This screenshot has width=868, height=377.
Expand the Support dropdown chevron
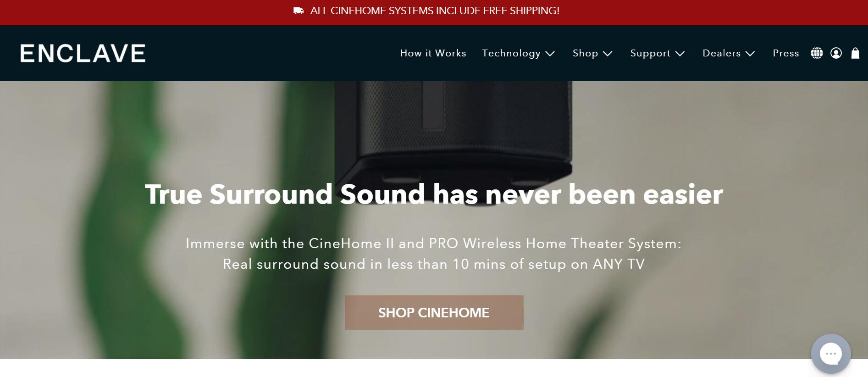[x=680, y=54]
